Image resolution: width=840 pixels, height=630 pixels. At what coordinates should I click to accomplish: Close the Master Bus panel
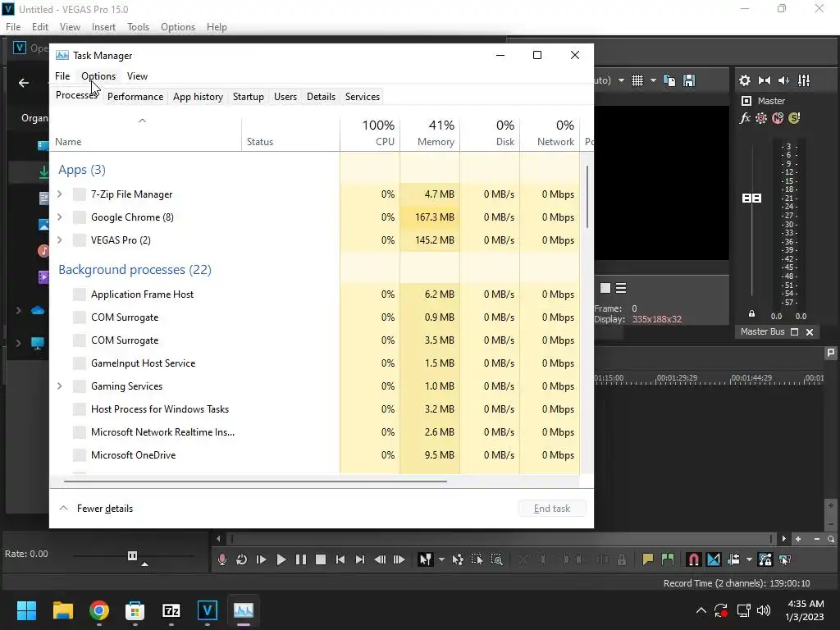pos(810,332)
